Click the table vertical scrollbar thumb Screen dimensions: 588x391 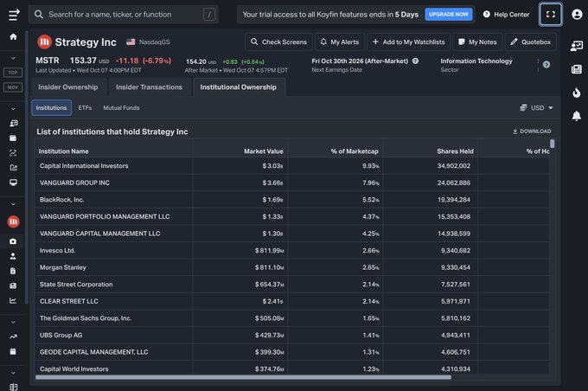[553, 144]
